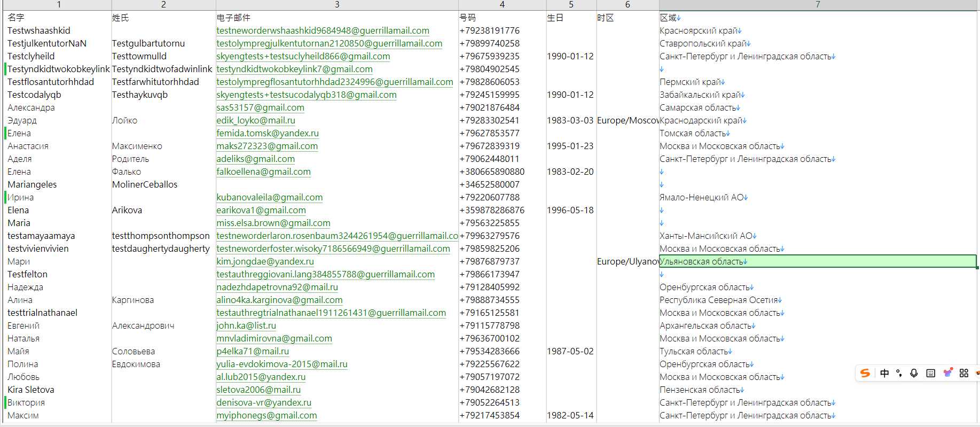Start voice input via microphone icon
Viewport: 980px width, 427px height.
pyautogui.click(x=914, y=373)
